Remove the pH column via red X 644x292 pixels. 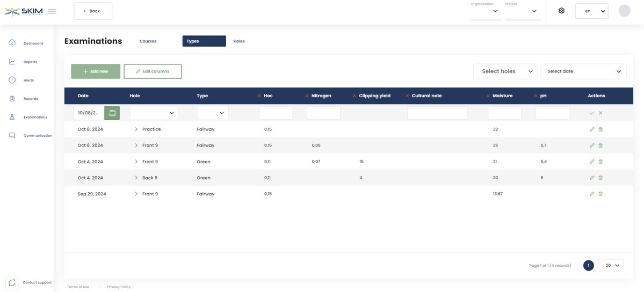[x=536, y=96]
